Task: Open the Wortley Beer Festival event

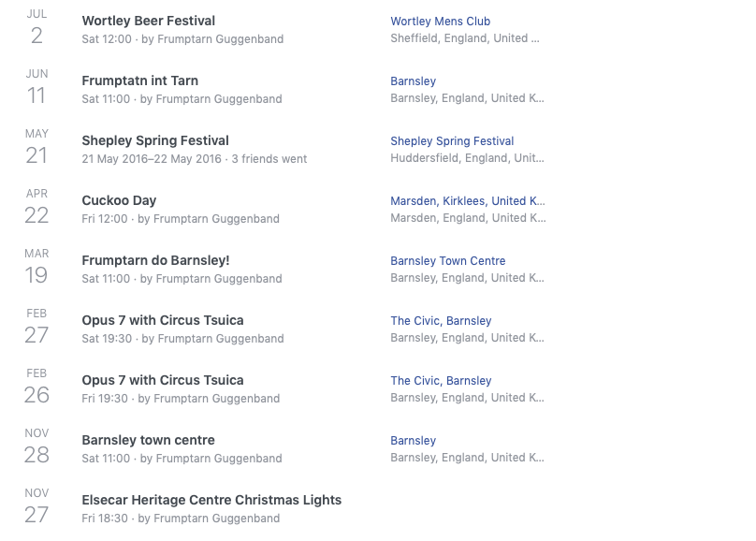Action: 149,21
